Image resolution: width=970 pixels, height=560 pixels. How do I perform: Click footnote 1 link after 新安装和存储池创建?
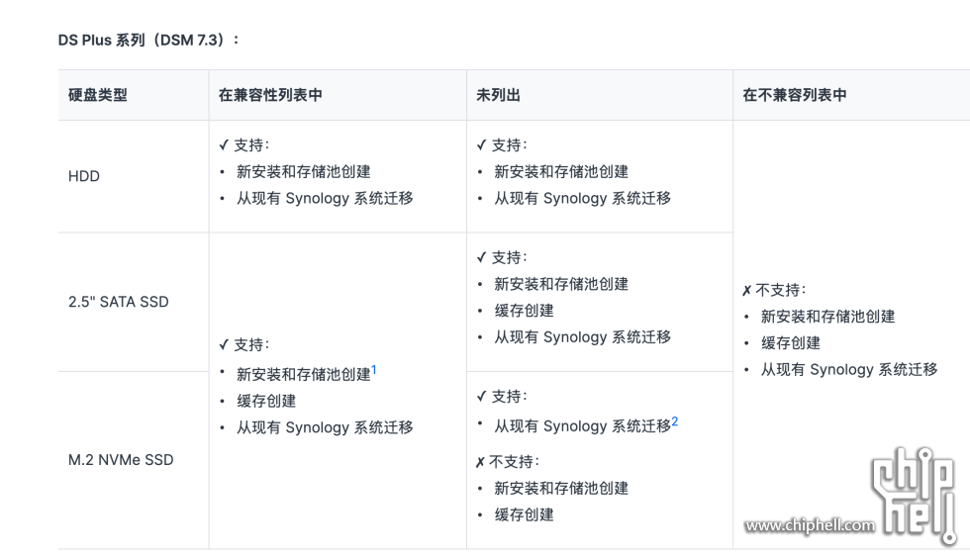tap(374, 371)
